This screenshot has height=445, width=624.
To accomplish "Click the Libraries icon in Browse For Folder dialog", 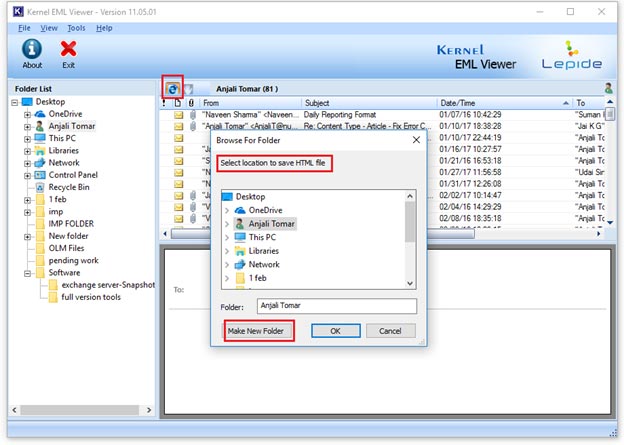I will 240,251.
